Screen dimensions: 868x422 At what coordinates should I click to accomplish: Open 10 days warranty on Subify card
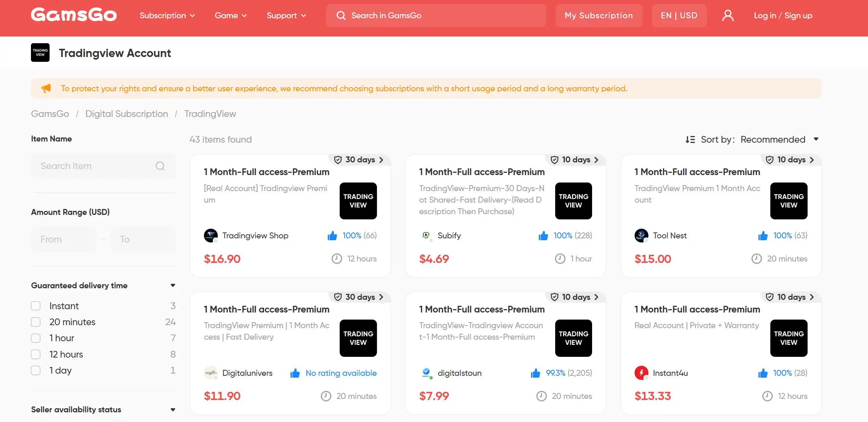(x=575, y=159)
